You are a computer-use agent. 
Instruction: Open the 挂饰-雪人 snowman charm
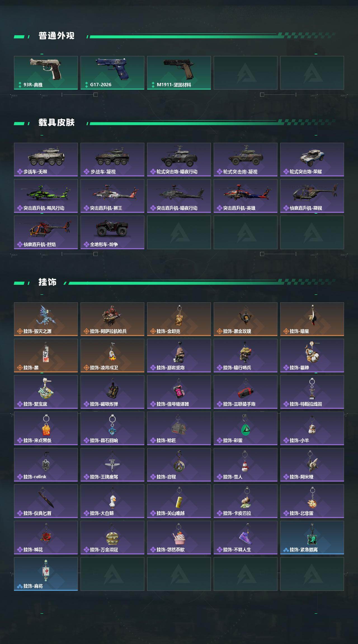click(x=246, y=465)
